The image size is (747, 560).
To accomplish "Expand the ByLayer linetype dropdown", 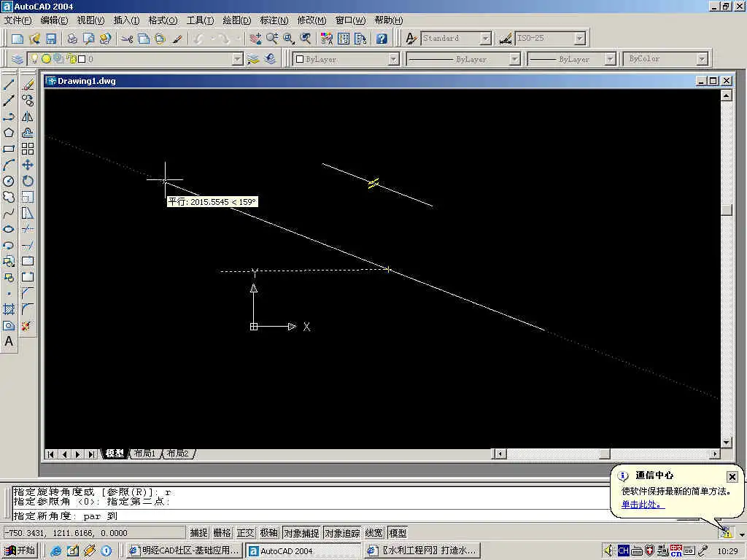I will [x=514, y=59].
